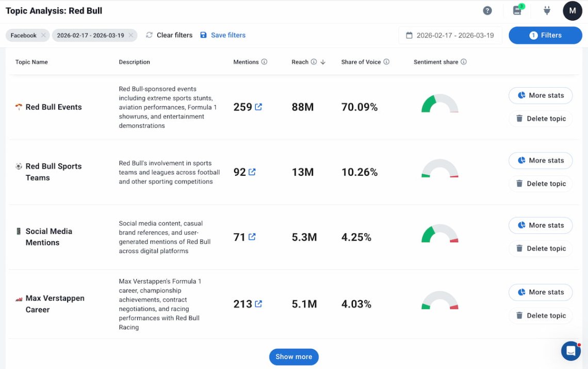Open the Intercom chat bubble
The height and width of the screenshot is (369, 588).
click(570, 350)
